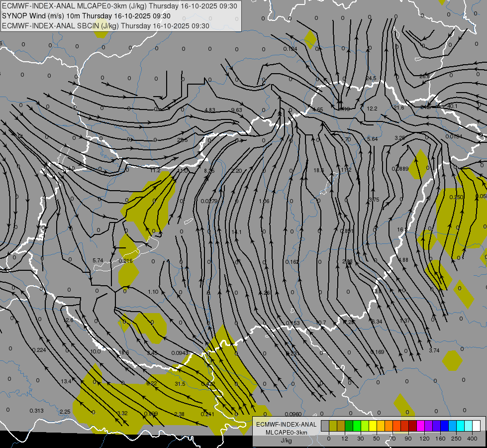This screenshot has height=448, width=487.
Task: Click the map value 0.124
Action: (290, 49)
